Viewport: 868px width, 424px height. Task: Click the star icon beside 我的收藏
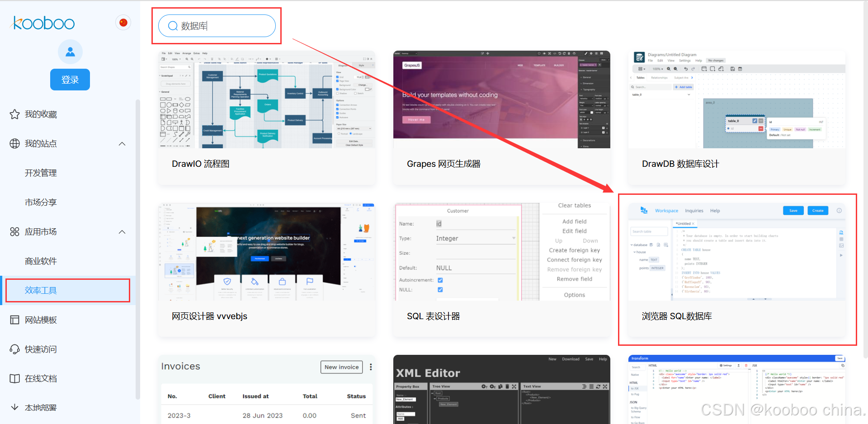click(x=14, y=114)
